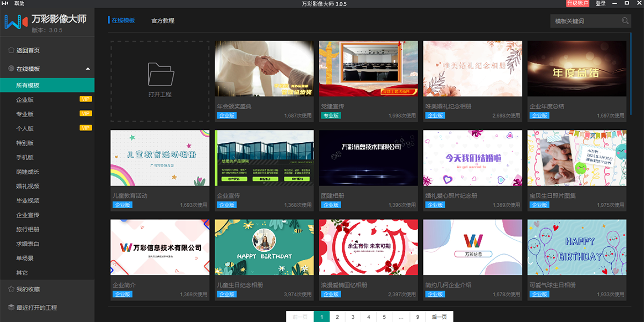Viewport: 644px width, 322px height.
Task: Collapse the 在线模板 section arrow
Action: pyautogui.click(x=87, y=69)
